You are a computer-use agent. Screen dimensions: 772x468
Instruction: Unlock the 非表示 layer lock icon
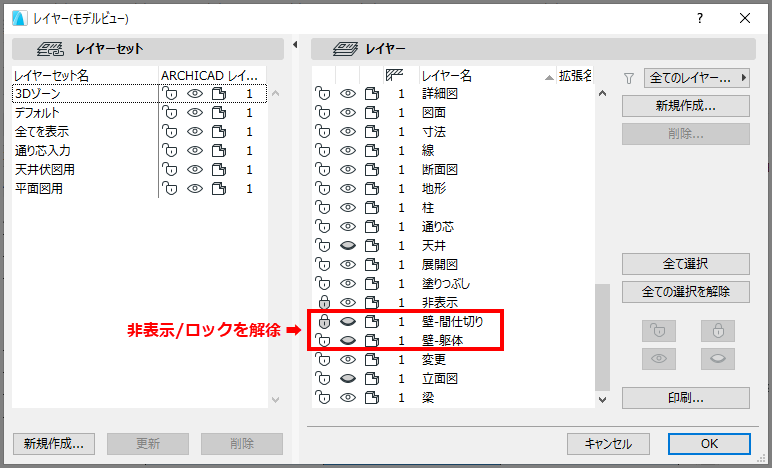tap(324, 302)
